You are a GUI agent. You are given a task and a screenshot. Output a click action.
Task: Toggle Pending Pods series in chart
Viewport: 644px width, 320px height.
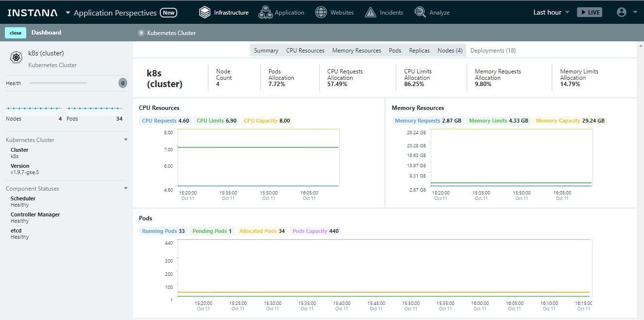pyautogui.click(x=212, y=231)
